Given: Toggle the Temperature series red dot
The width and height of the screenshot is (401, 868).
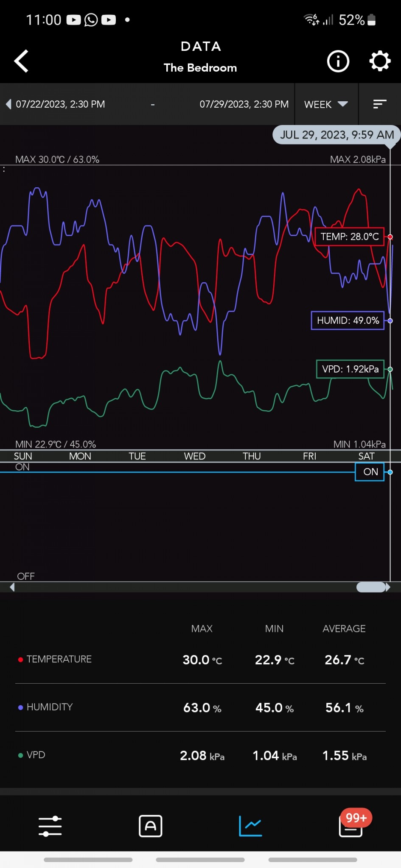Looking at the screenshot, I should (x=20, y=659).
